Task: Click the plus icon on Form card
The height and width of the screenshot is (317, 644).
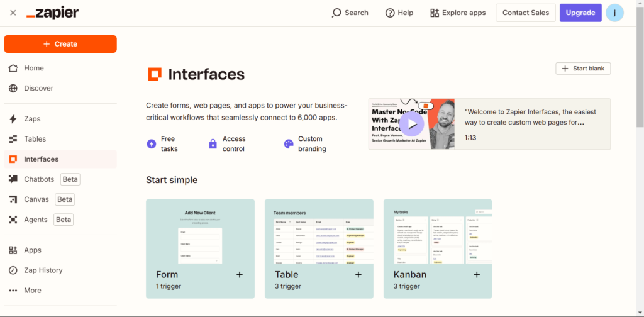Action: 240,275
